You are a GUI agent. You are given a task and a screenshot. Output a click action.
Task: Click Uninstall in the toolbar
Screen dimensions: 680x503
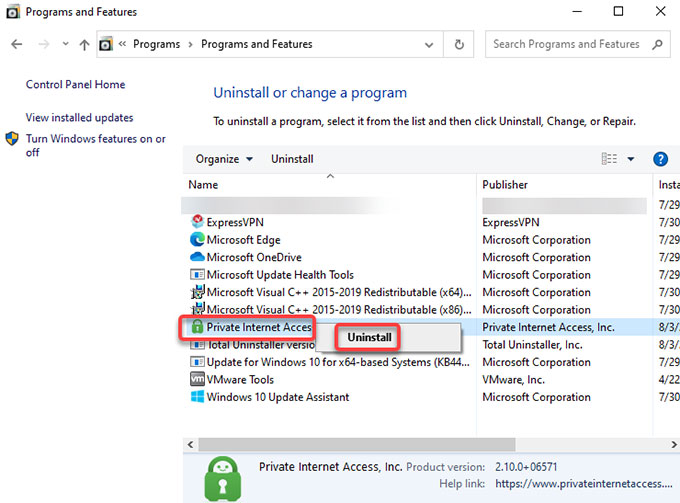coord(292,159)
